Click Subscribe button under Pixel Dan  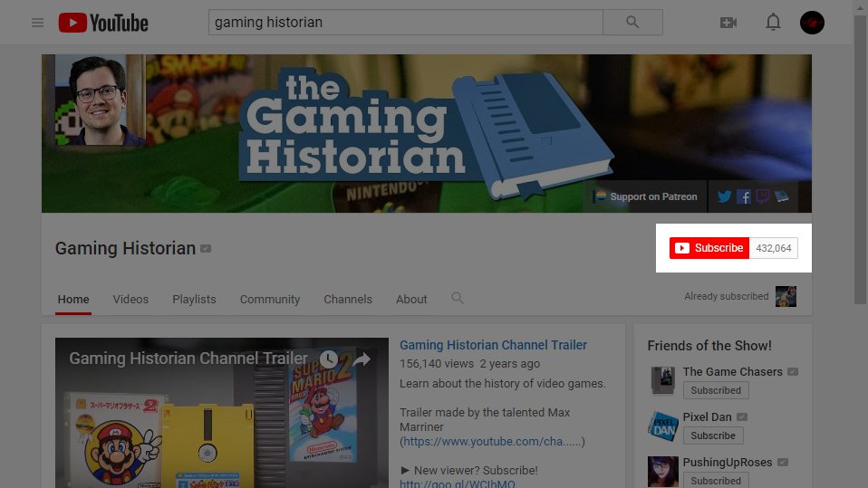(713, 435)
